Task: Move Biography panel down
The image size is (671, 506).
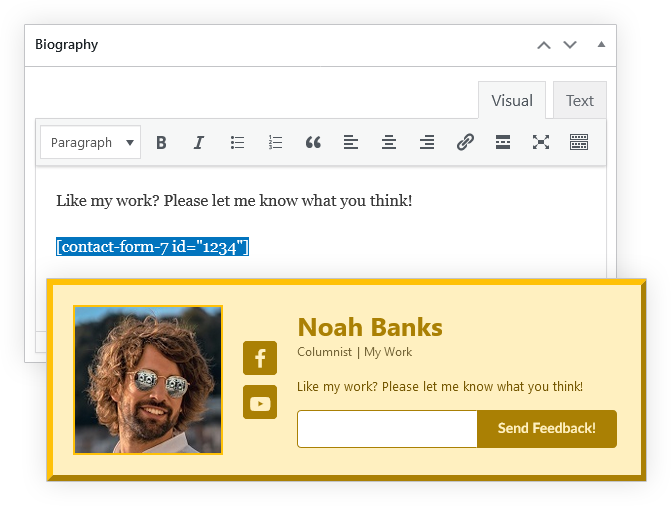Action: click(570, 45)
